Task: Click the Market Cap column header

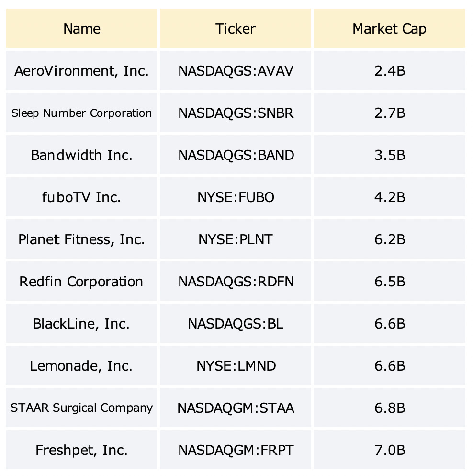Action: coord(390,28)
